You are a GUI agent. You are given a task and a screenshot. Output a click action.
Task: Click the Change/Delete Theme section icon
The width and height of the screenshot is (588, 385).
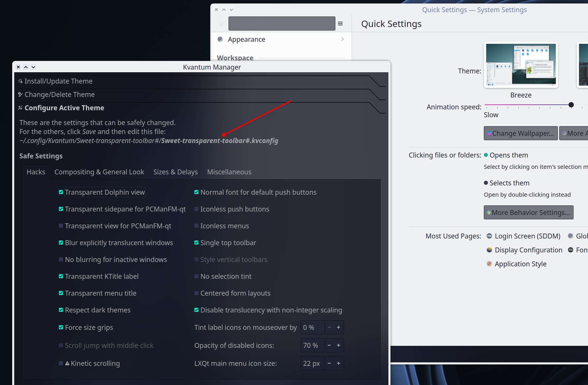[x=20, y=94]
